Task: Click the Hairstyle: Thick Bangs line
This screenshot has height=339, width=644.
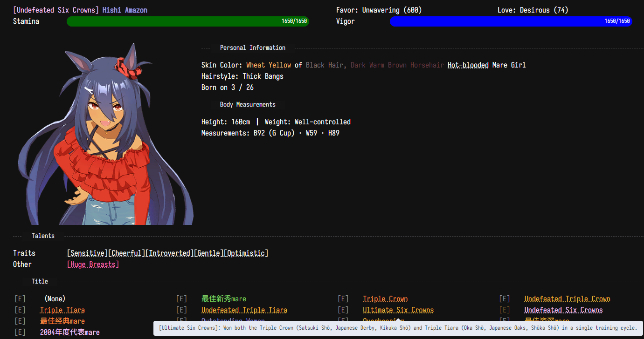Action: tap(242, 76)
